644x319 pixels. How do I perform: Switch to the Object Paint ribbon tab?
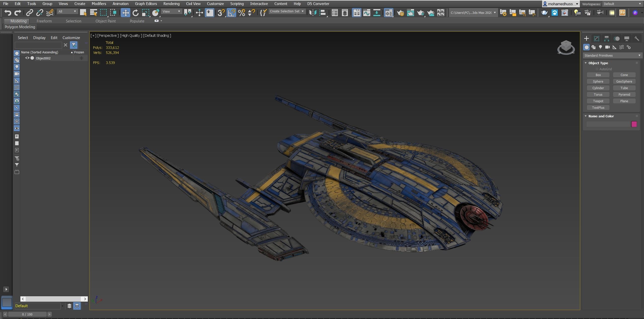(105, 21)
